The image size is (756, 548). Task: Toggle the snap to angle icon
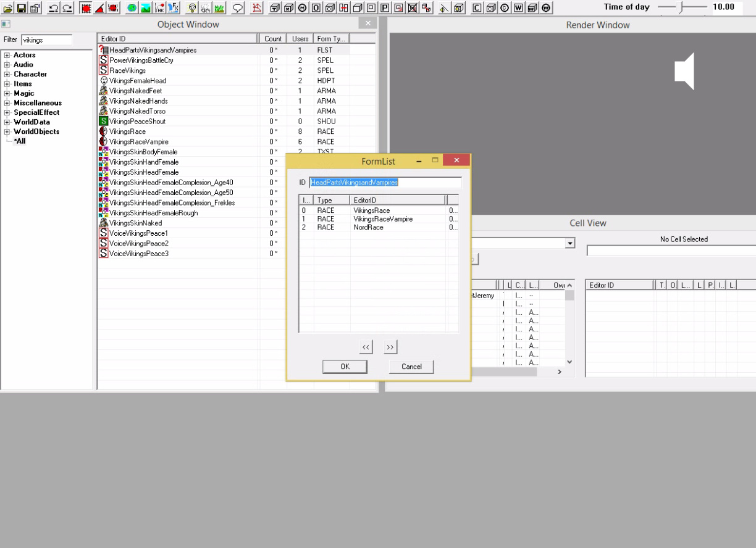coord(99,8)
